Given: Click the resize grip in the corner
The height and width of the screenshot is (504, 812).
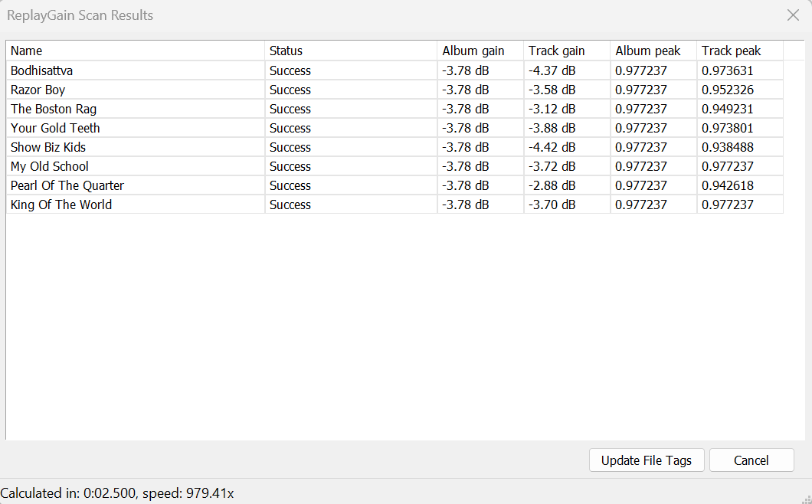Looking at the screenshot, I should (806, 499).
